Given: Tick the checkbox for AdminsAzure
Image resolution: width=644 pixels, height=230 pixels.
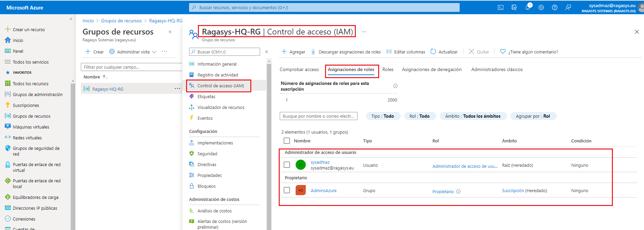Looking at the screenshot, I should (x=287, y=190).
